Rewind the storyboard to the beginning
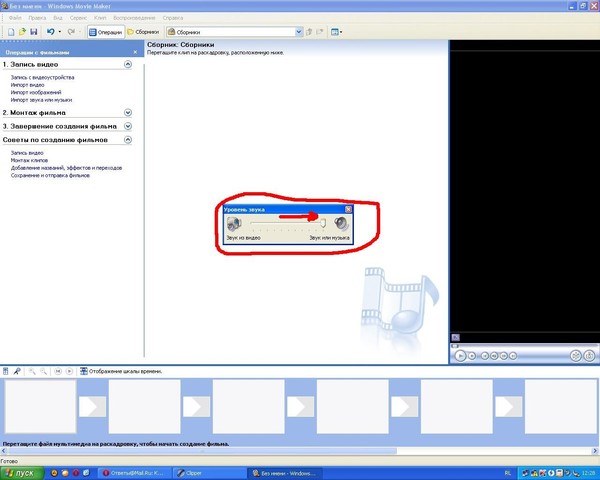Screen dimensions: 600x480 pos(58,371)
